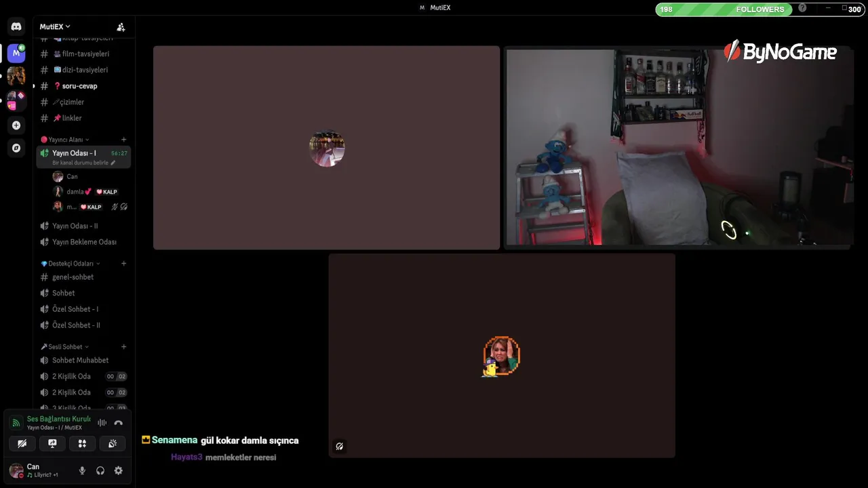The width and height of the screenshot is (868, 488).
Task: Click Yayın Odası - I / MutiEX link
Action: coord(54,428)
